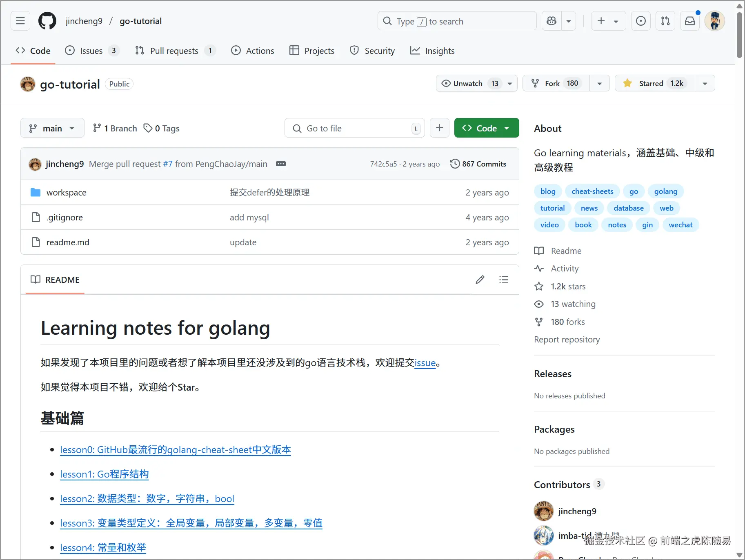Open the gin topic tag
745x560 pixels.
[647, 225]
